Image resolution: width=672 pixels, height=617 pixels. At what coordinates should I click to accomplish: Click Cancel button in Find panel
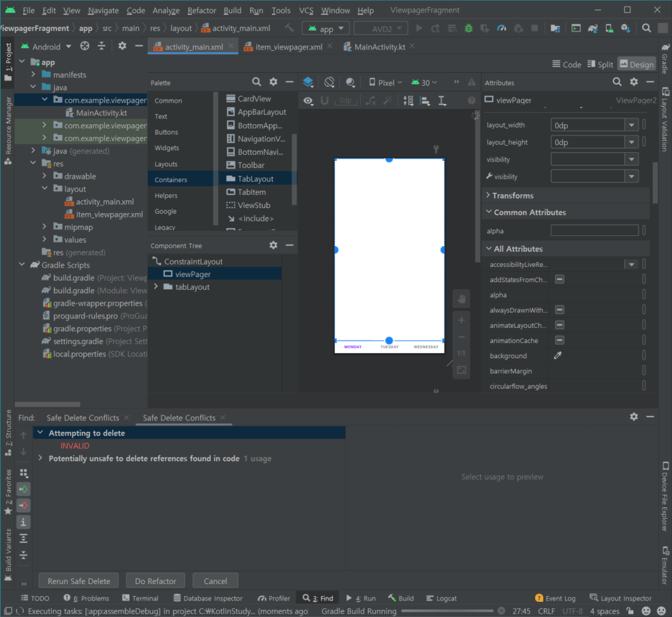(215, 581)
